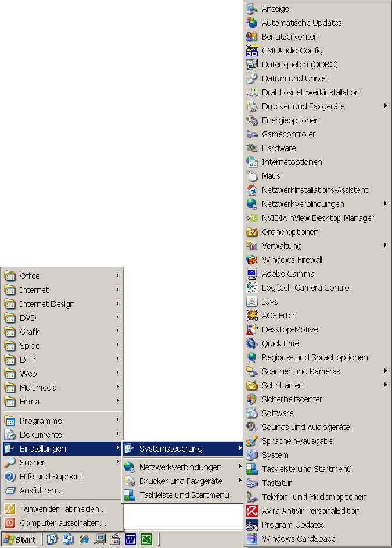Image resolution: width=392 pixels, height=548 pixels.
Task: Open Datenquellen (ODBC) icon
Action: [x=252, y=65]
